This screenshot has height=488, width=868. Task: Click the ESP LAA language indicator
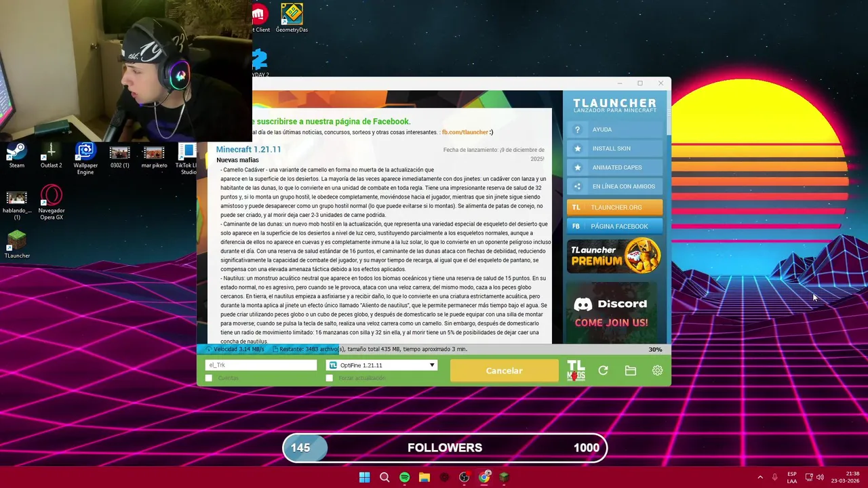[x=792, y=477]
